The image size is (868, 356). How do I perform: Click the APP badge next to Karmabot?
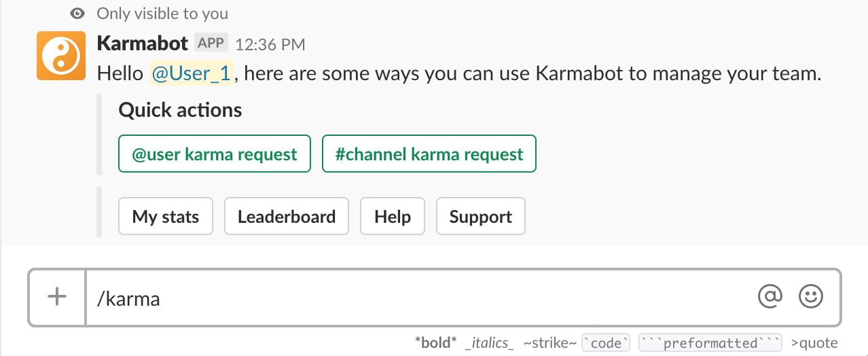click(x=211, y=43)
